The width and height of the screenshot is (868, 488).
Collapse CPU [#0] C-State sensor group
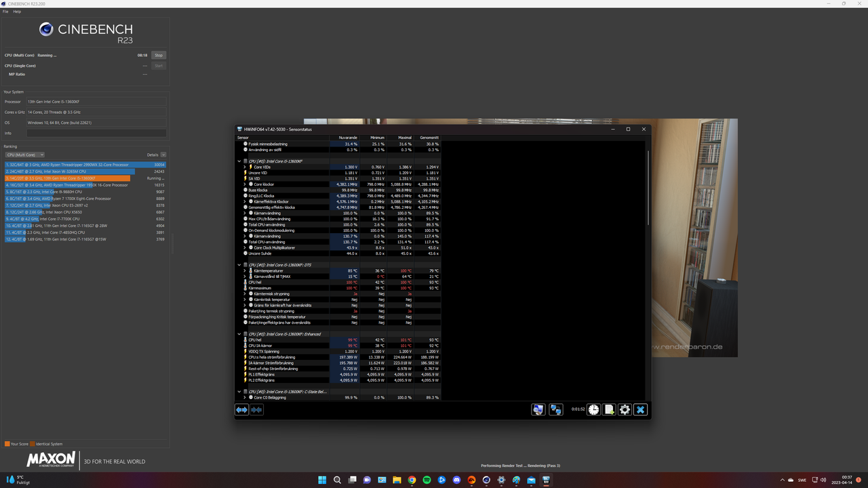(239, 392)
